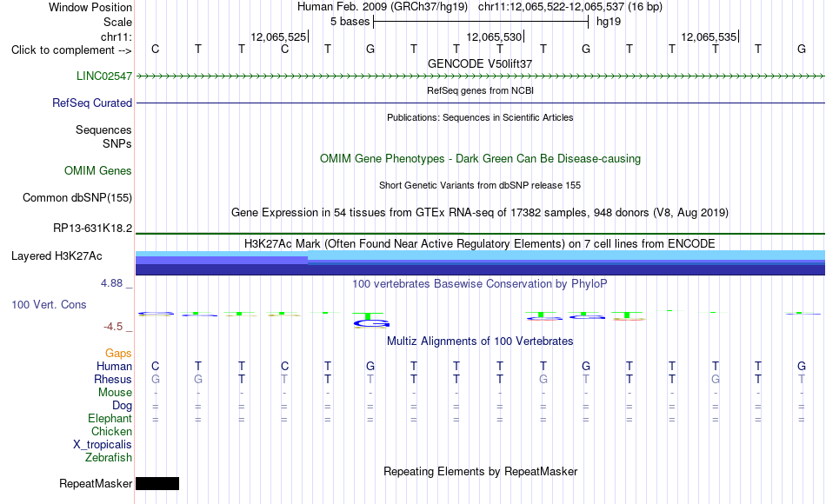Click 'Human Feb. 2009 (GRCh37/hg19)' assembly text
826x504 pixels.
click(383, 7)
